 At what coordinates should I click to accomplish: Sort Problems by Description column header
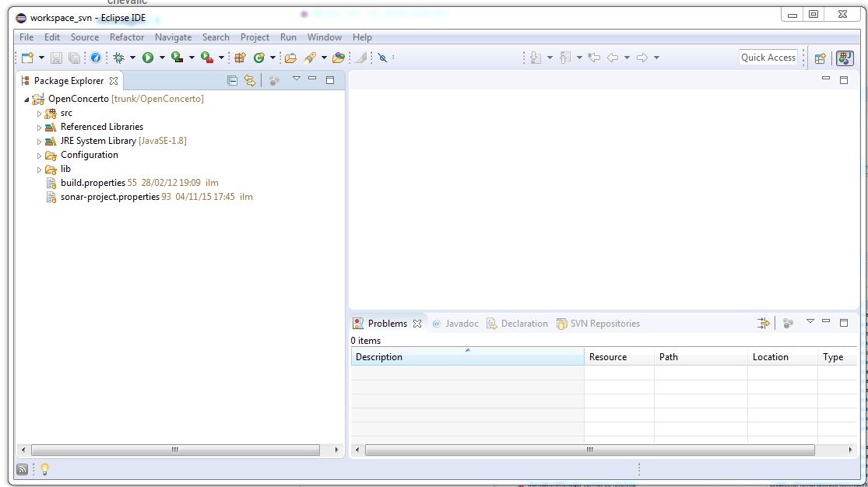(467, 357)
